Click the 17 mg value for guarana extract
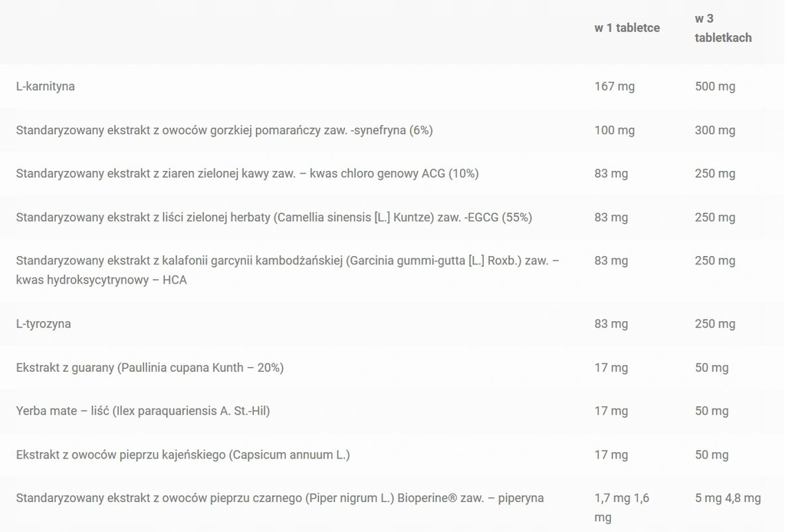Screen dimensions: 785x532 pyautogui.click(x=611, y=368)
